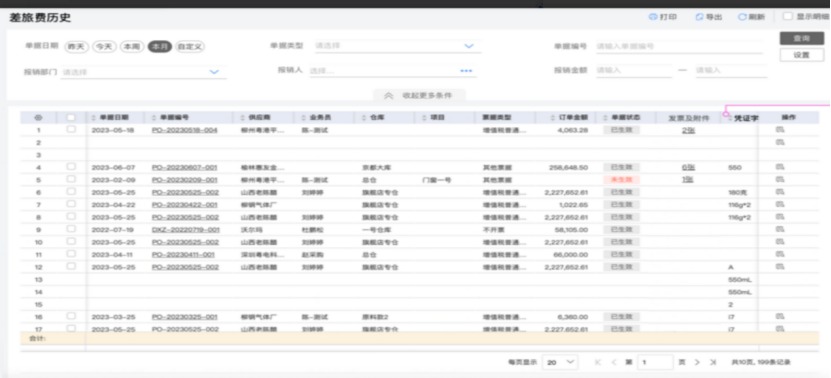This screenshot has width=831, height=378.
Task: Open operation icon for row 9
Action: pos(780,230)
